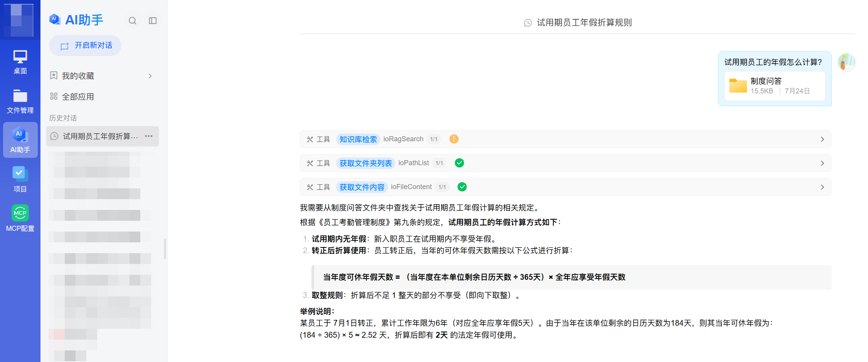868x362 pixels.
Task: Click the 试用期内无年假 list item
Action: click(404, 239)
